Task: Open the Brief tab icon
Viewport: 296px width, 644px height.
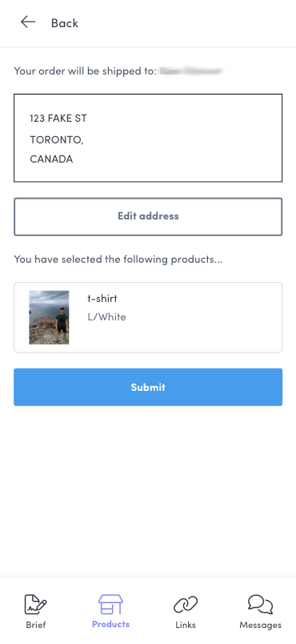Action: coord(36,605)
